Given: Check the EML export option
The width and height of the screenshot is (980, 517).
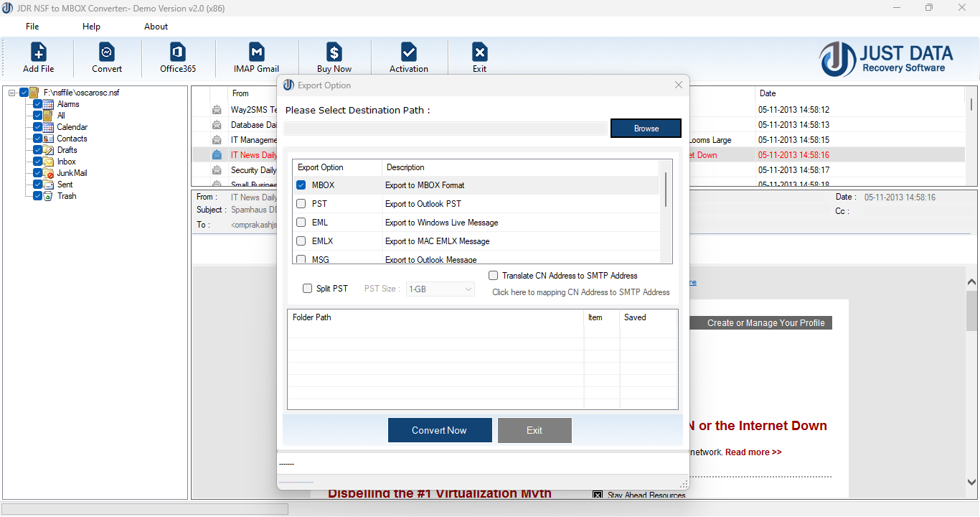Looking at the screenshot, I should click(x=301, y=223).
